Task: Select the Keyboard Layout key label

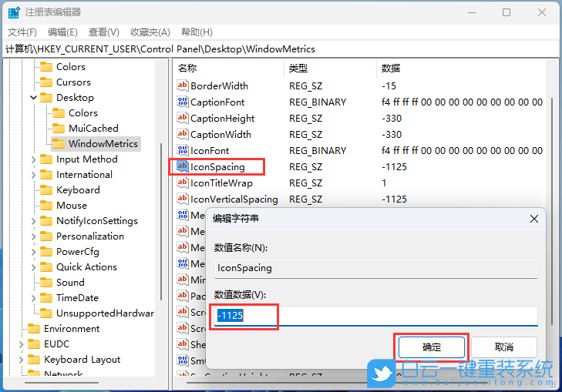Action: (82, 360)
